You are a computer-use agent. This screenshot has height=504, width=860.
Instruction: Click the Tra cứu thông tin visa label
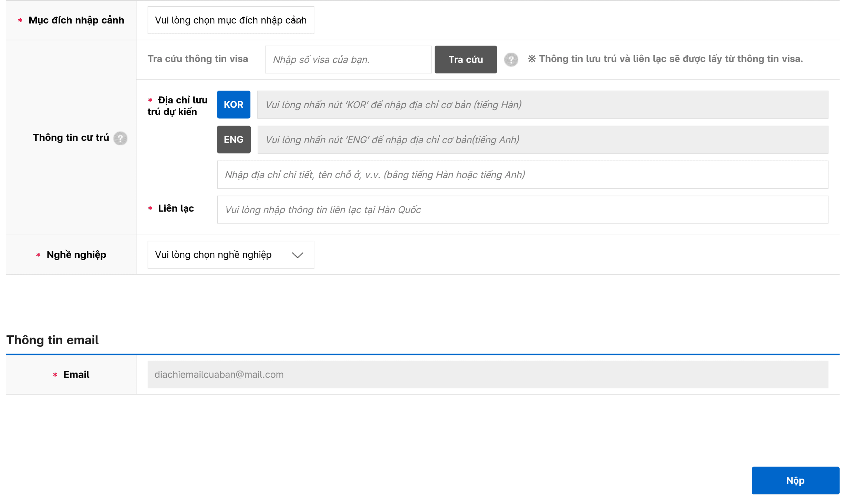pyautogui.click(x=198, y=59)
